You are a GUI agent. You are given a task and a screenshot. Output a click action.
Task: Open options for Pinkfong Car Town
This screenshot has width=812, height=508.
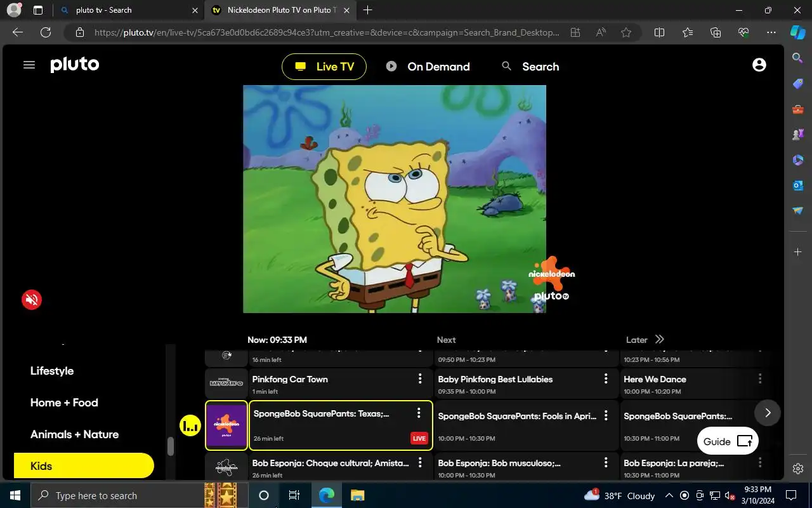pos(419,379)
